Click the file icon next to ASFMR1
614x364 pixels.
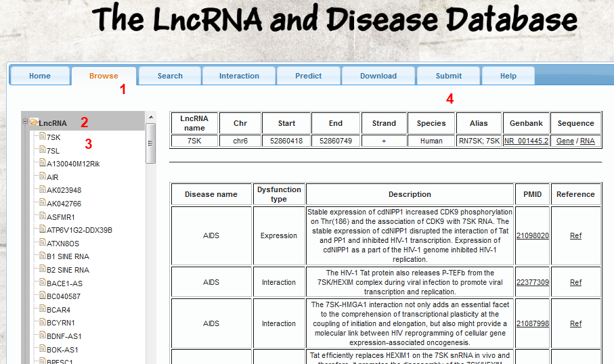pos(42,217)
